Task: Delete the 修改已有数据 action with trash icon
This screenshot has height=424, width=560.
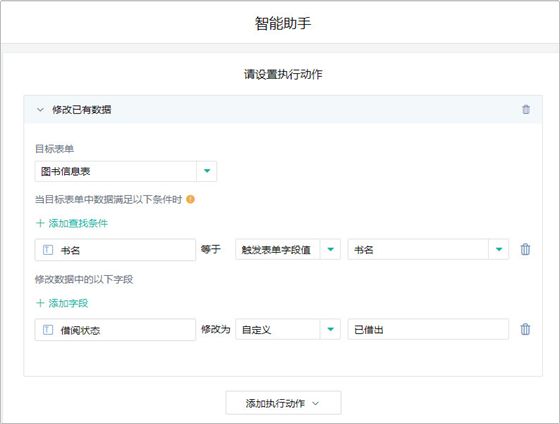Action: (x=526, y=109)
